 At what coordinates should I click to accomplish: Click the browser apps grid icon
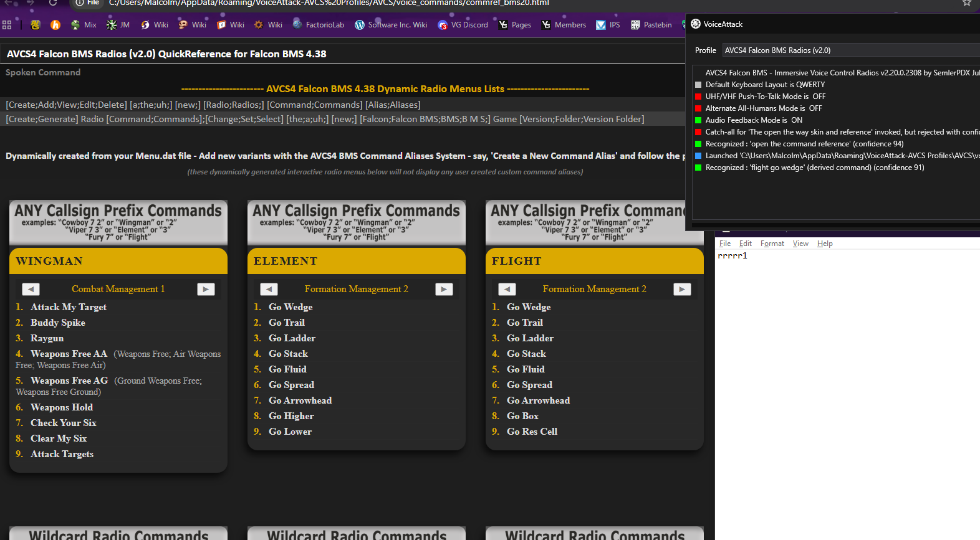7,25
